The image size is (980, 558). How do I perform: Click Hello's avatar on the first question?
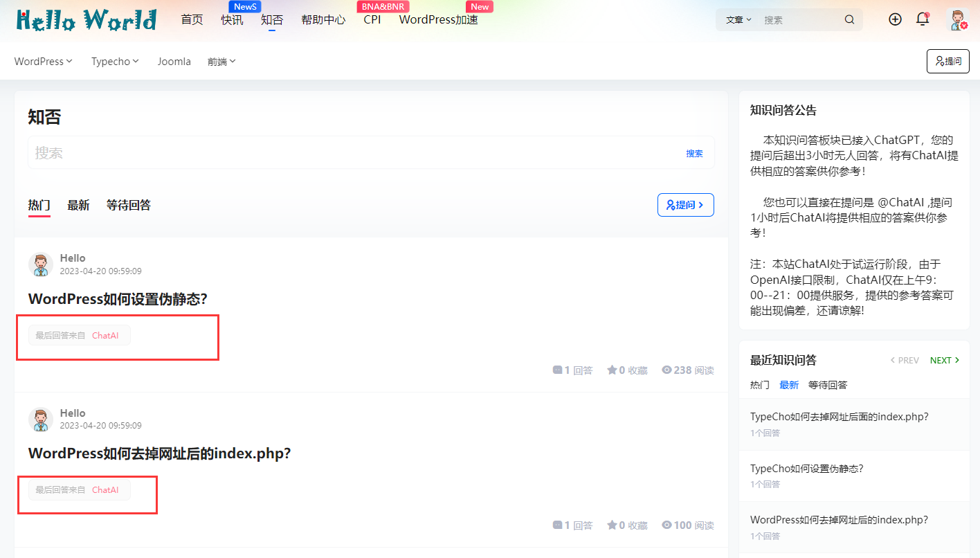point(40,264)
